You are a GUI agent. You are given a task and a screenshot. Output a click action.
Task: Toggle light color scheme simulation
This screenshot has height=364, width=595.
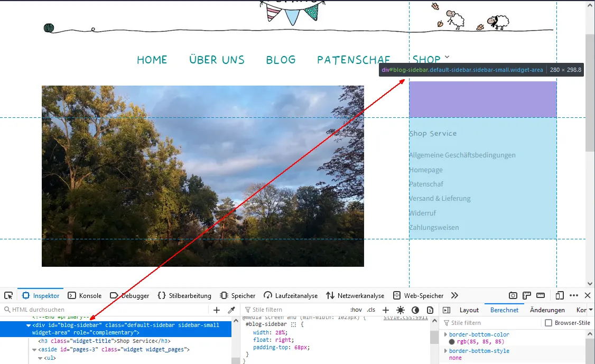pyautogui.click(x=401, y=310)
